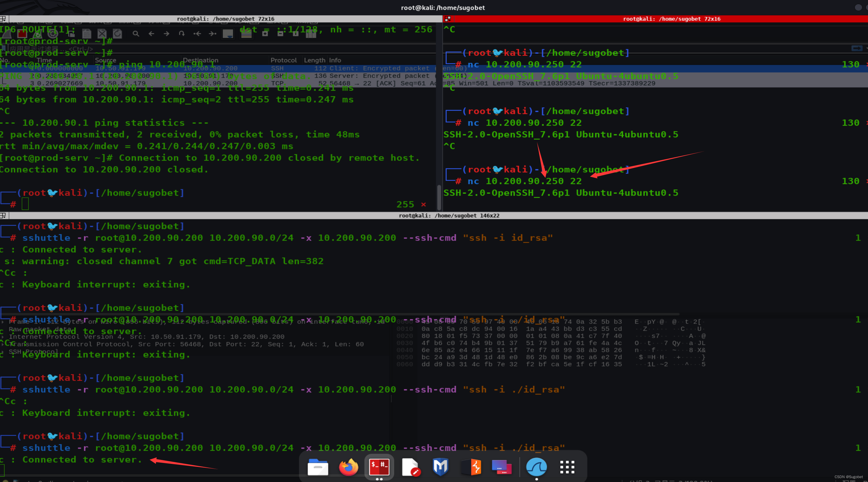The height and width of the screenshot is (482, 868).
Task: Open the Wireshark display filter bookmark menu
Action: [4, 49]
